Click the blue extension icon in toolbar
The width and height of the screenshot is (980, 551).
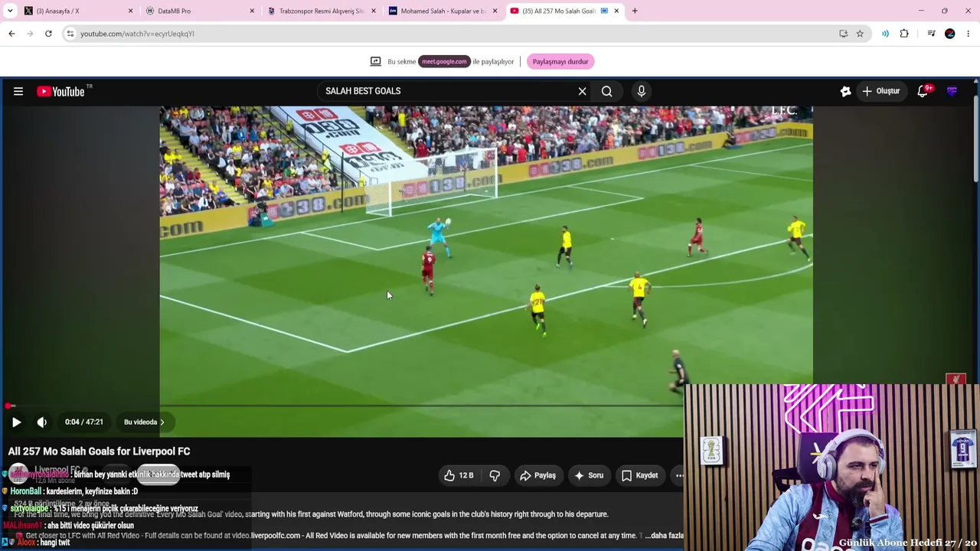[x=885, y=34]
